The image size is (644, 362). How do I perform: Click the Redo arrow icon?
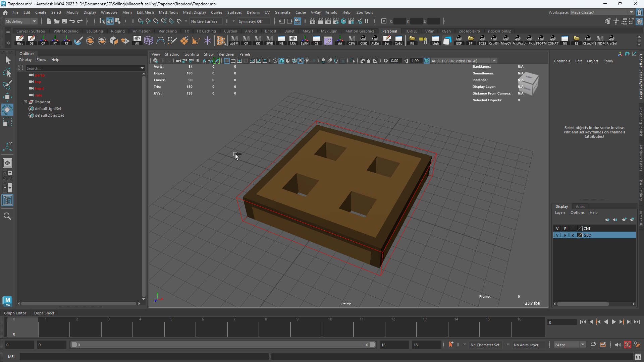(x=80, y=21)
